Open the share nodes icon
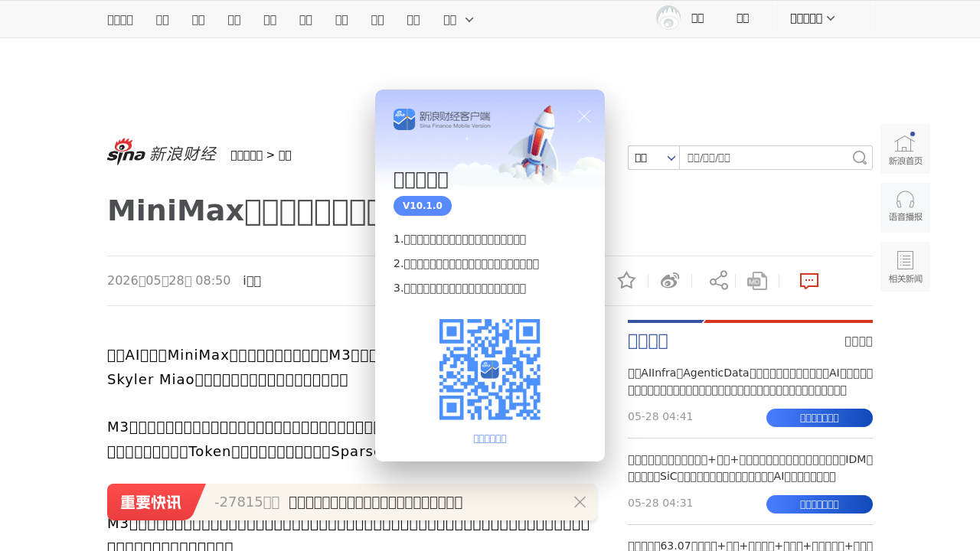The height and width of the screenshot is (551, 980). coord(718,280)
